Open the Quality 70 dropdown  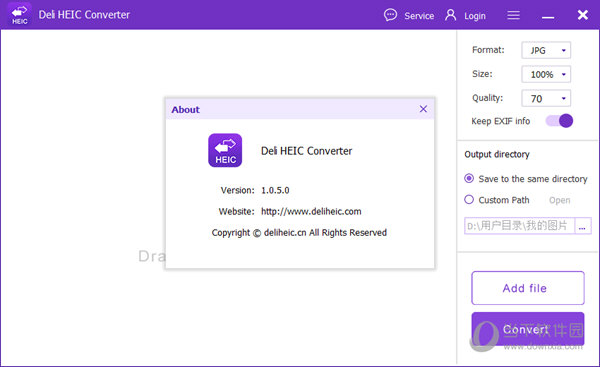click(546, 98)
